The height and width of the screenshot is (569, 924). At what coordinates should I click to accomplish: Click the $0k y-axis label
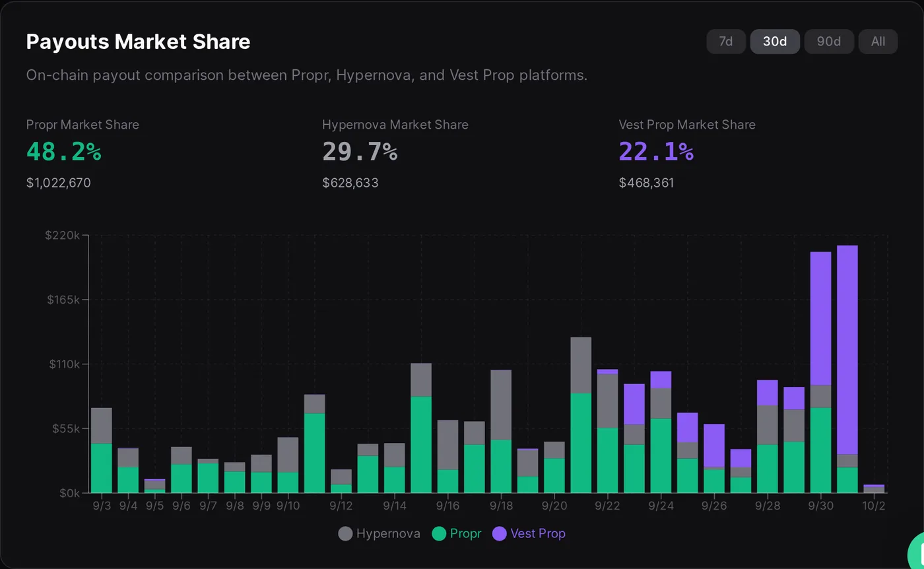[x=69, y=493]
